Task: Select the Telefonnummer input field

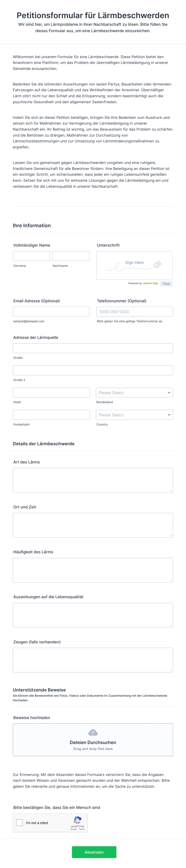Action: 135,312
